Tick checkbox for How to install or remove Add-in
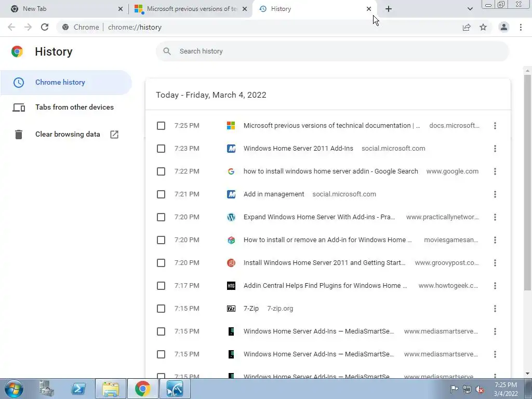532x399 pixels. click(161, 240)
